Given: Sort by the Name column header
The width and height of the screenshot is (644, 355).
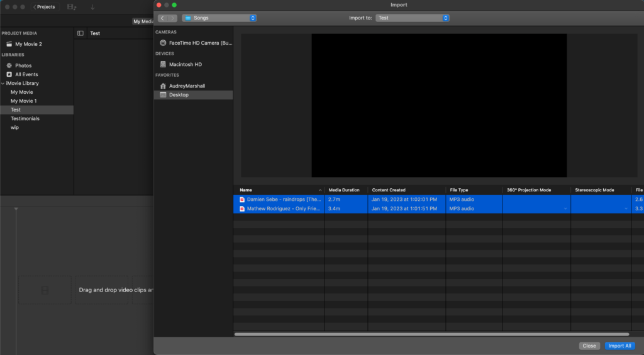Looking at the screenshot, I should pos(246,190).
